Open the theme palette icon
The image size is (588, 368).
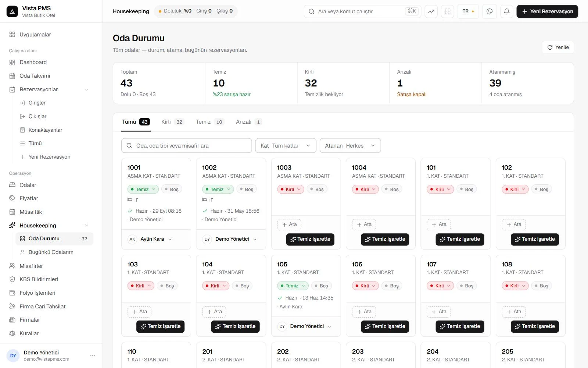coord(490,11)
